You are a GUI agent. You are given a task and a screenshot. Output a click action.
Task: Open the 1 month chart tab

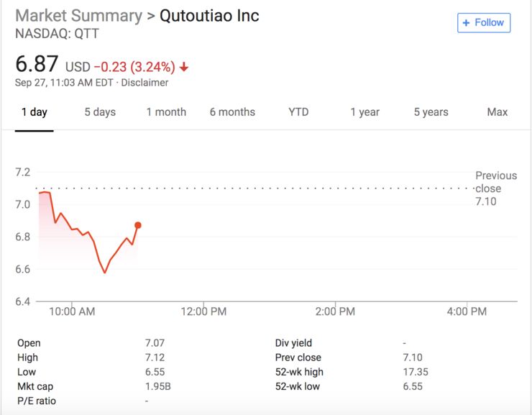(166, 112)
